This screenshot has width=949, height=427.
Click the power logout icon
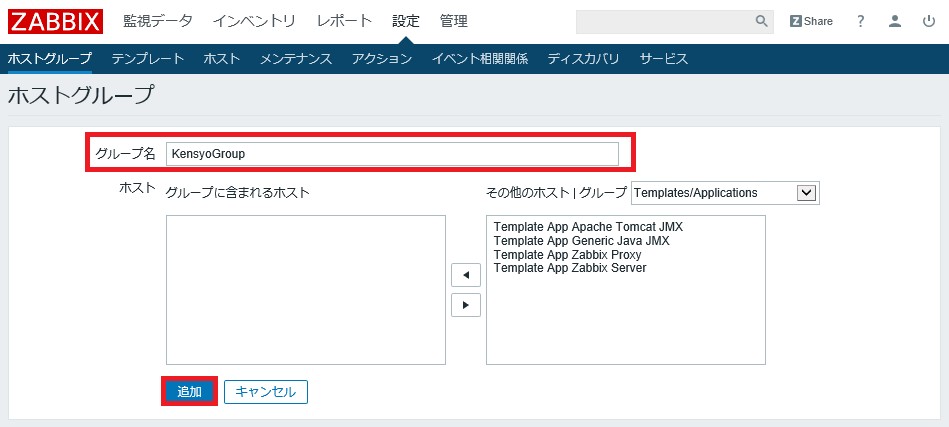[x=929, y=21]
